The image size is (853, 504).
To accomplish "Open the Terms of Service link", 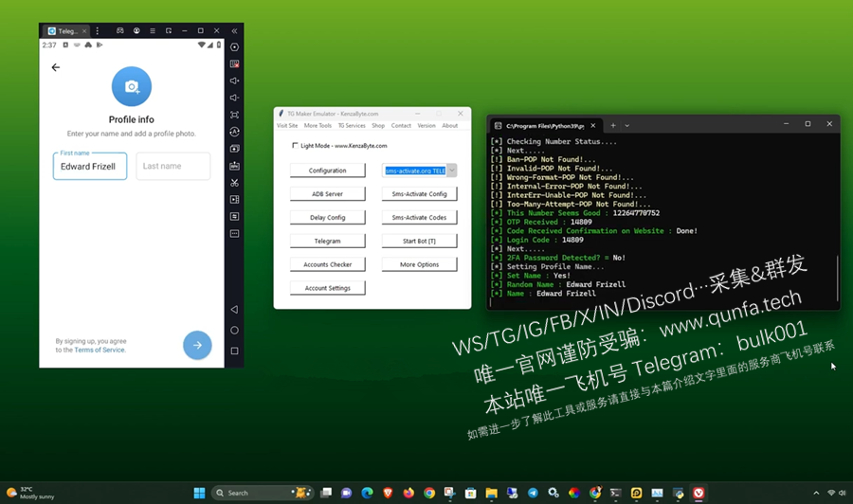I will coord(100,351).
